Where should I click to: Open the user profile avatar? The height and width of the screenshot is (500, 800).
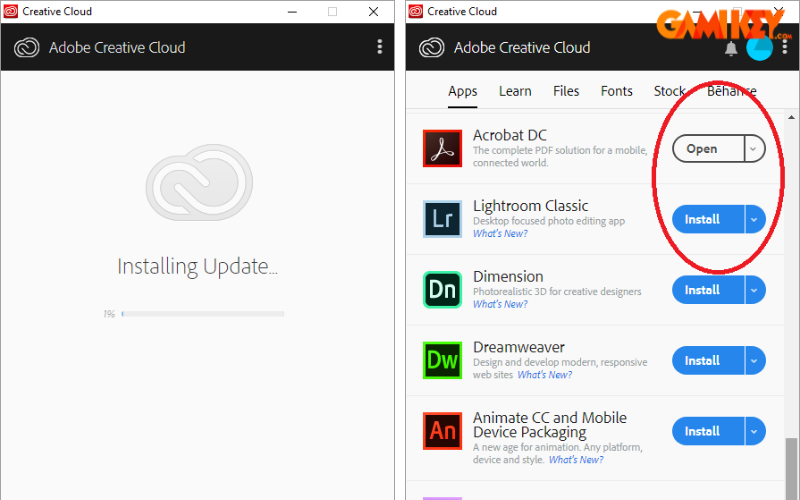tap(759, 47)
